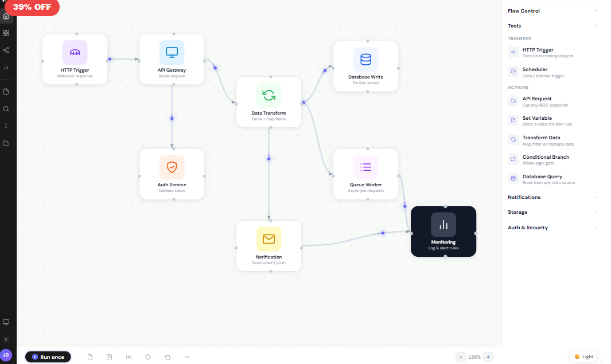
Task: Increase zoom with the plus control
Action: coord(487,357)
